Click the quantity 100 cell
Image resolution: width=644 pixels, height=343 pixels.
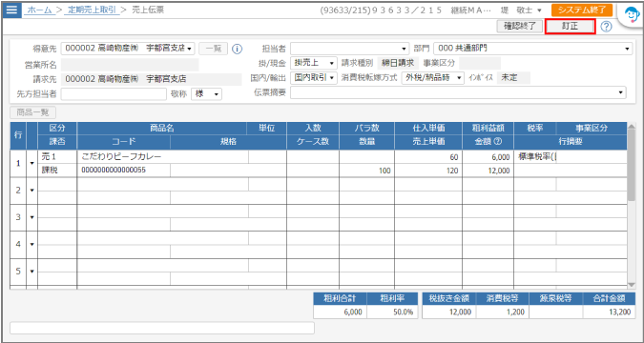(x=366, y=171)
